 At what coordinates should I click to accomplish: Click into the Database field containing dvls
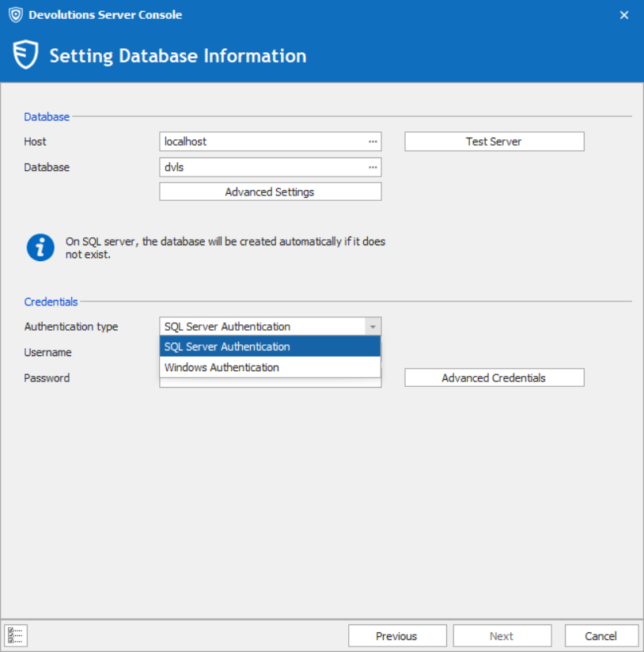pos(261,167)
